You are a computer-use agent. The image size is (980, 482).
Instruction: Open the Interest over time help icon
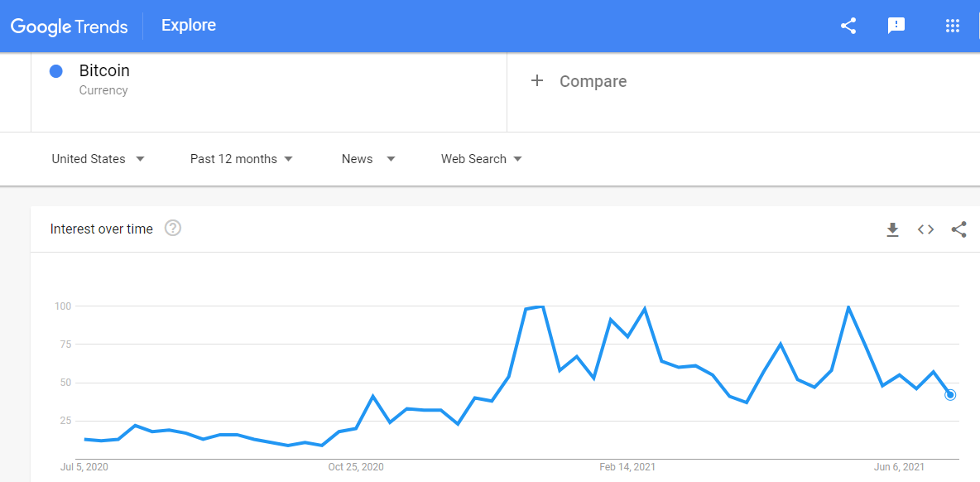coord(172,229)
